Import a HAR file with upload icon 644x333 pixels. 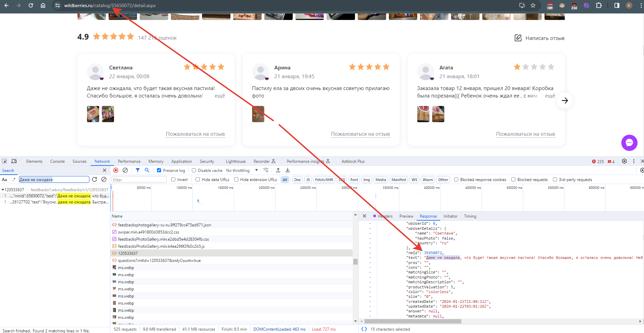pyautogui.click(x=278, y=170)
